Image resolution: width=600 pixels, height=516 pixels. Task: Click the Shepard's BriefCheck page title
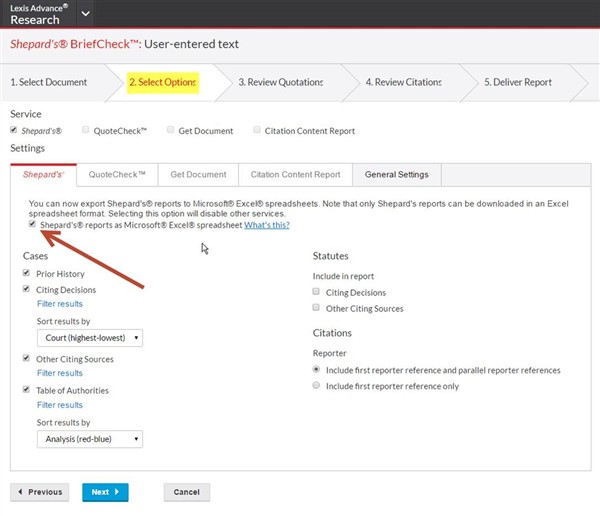[x=124, y=44]
